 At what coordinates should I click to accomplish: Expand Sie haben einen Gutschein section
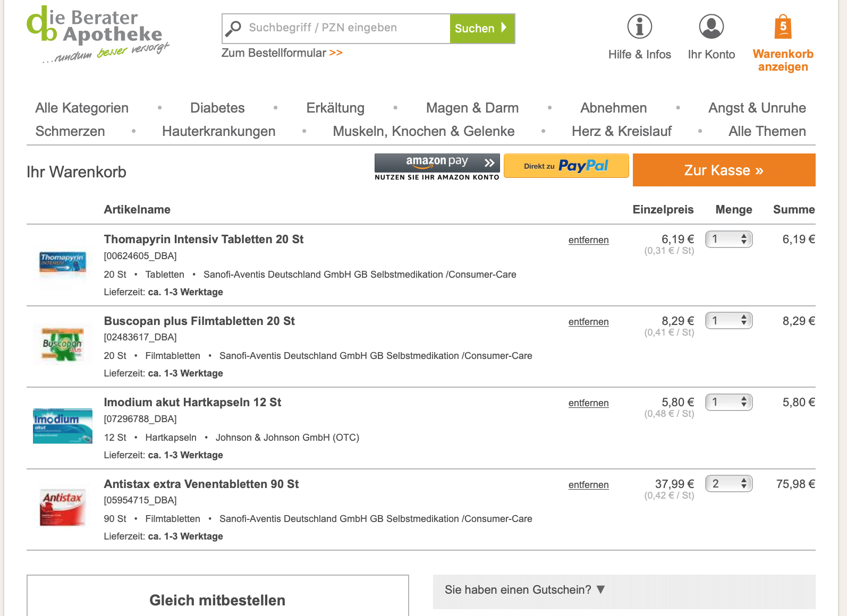(624, 591)
